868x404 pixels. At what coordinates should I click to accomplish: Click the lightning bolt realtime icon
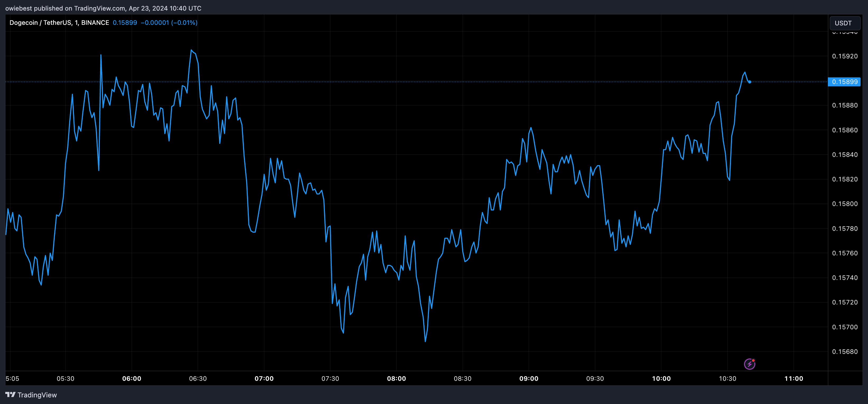point(749,364)
